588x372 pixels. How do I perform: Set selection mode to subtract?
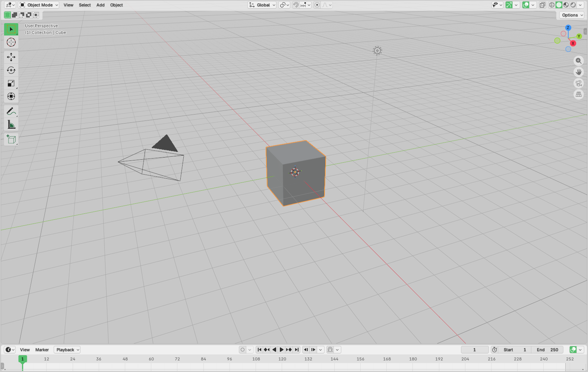(22, 15)
